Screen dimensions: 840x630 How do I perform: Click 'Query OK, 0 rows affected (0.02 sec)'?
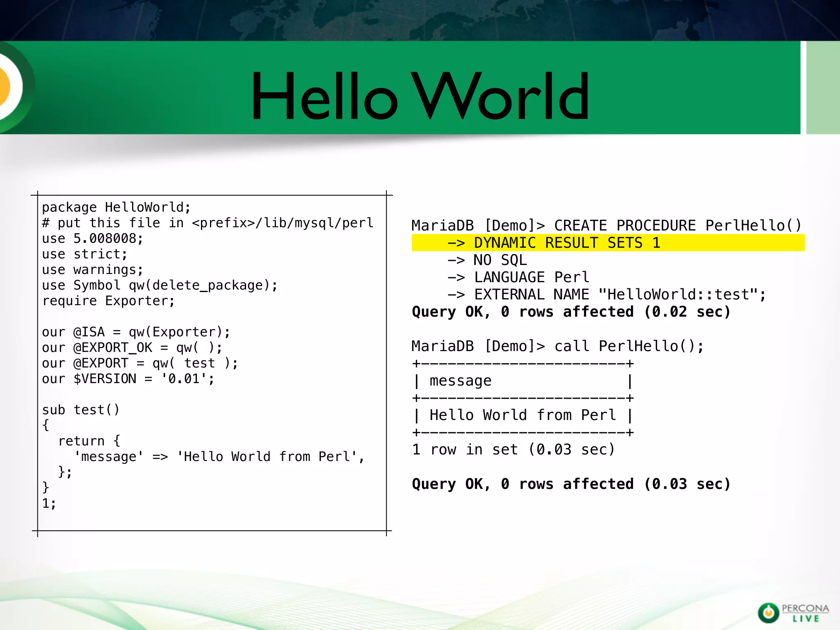click(571, 312)
